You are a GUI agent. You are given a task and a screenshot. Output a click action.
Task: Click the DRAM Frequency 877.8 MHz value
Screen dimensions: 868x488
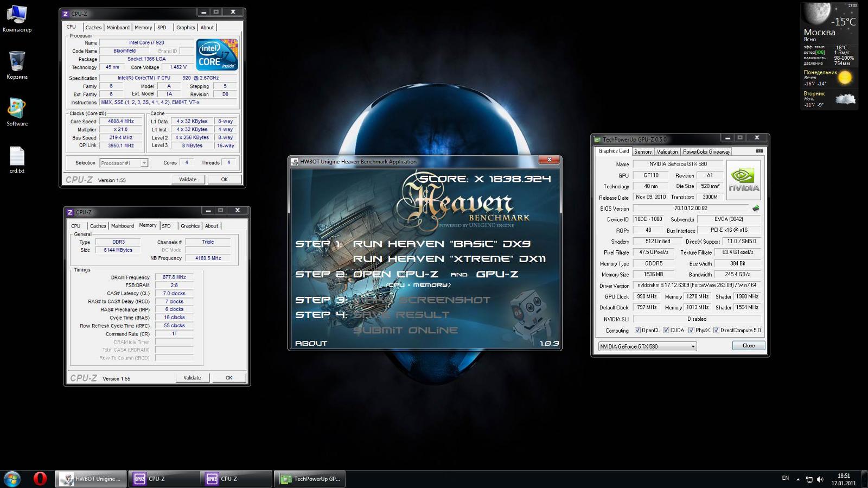point(174,277)
